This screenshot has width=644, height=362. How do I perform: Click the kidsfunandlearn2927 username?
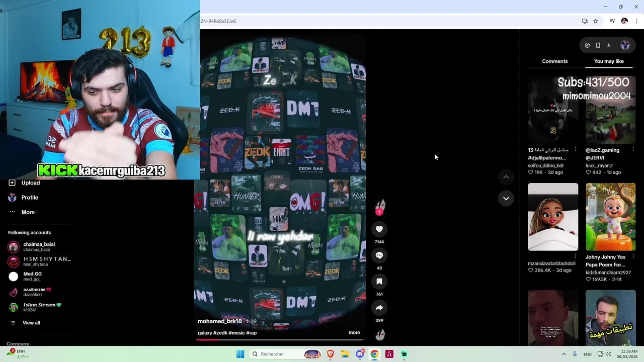tap(608, 273)
